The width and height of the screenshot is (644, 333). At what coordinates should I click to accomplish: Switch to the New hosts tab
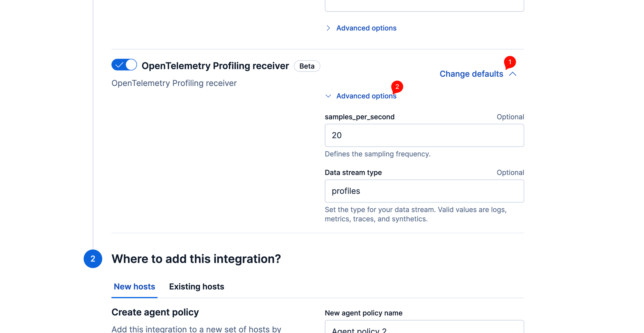134,287
